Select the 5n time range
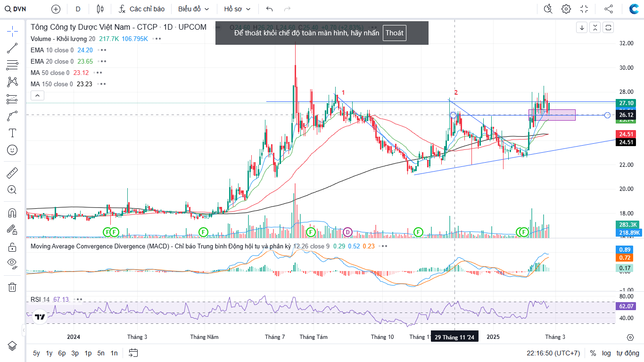Viewport: 644px width, 362px height. [101, 353]
